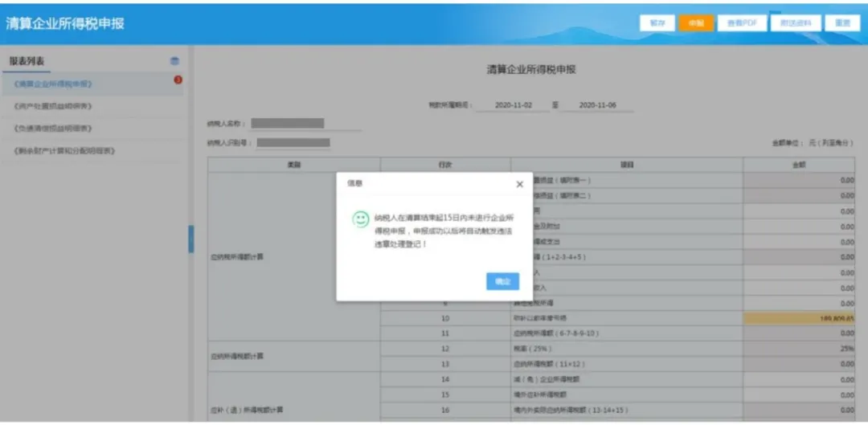This screenshot has height=425, width=868.
Task: Click the dialog title 信息
Action: point(355,183)
